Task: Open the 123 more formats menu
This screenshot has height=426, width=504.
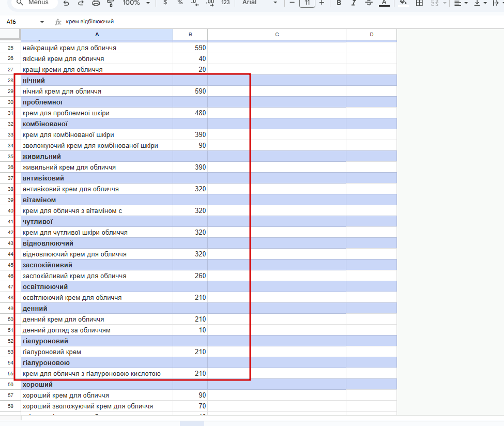Action: [x=226, y=3]
